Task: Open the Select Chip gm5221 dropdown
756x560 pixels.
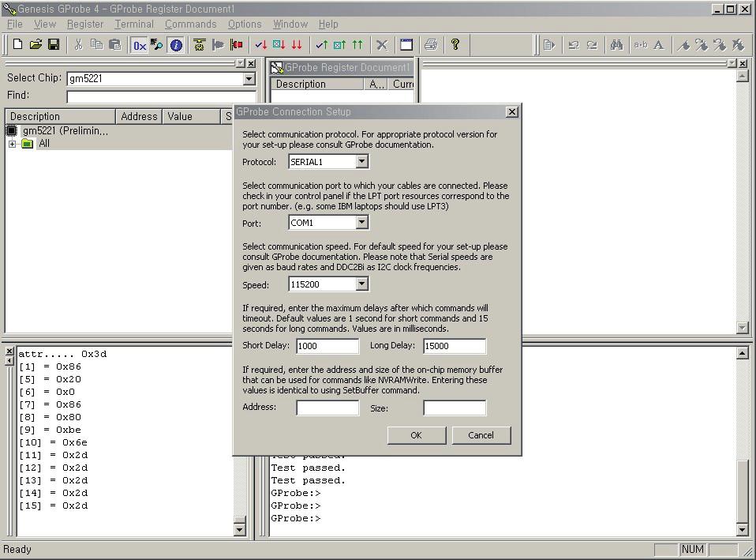Action: (x=249, y=79)
